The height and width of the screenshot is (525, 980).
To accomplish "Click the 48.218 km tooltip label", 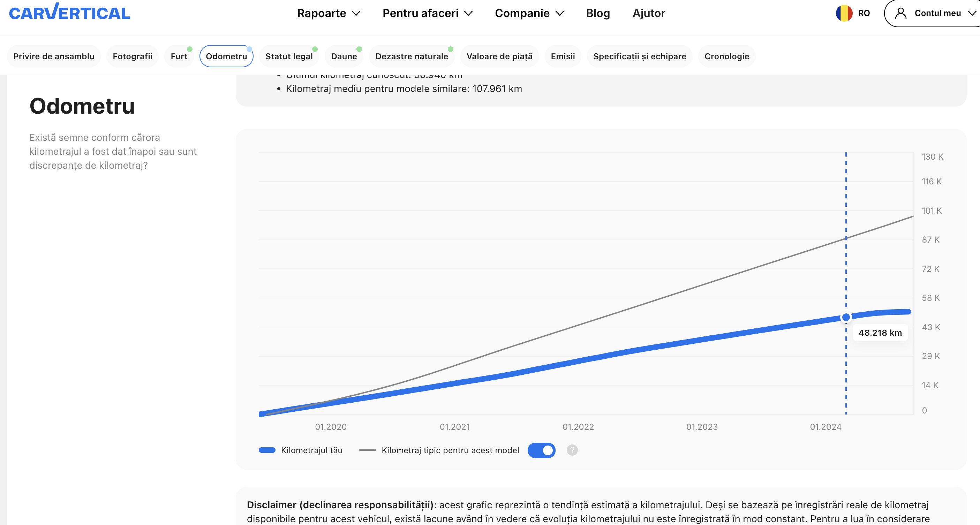I will point(880,333).
